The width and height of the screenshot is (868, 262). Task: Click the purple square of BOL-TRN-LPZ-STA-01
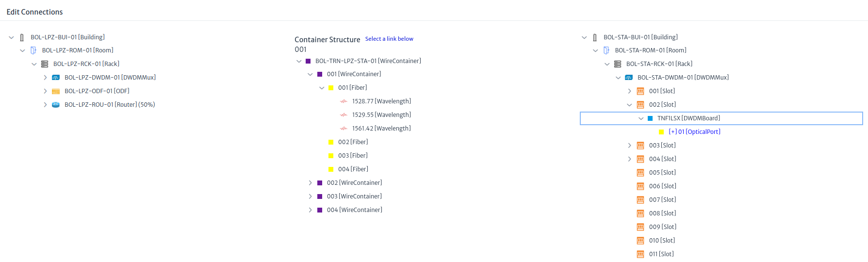308,61
